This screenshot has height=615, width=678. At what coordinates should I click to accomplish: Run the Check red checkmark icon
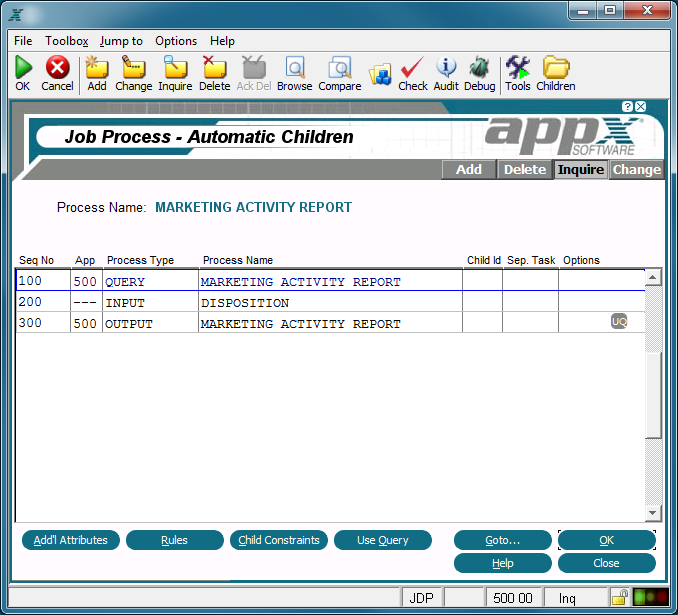point(413,67)
